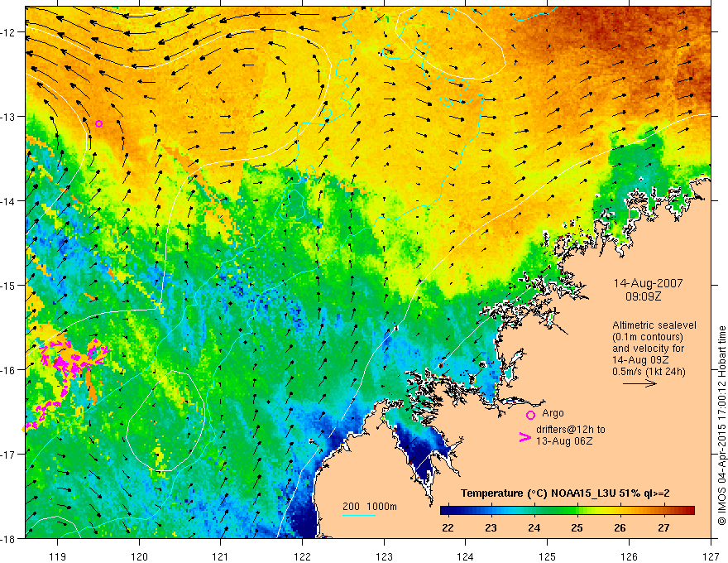Click the Temperature NOAA15_L3U title
The height and width of the screenshot is (563, 728).
click(x=565, y=493)
